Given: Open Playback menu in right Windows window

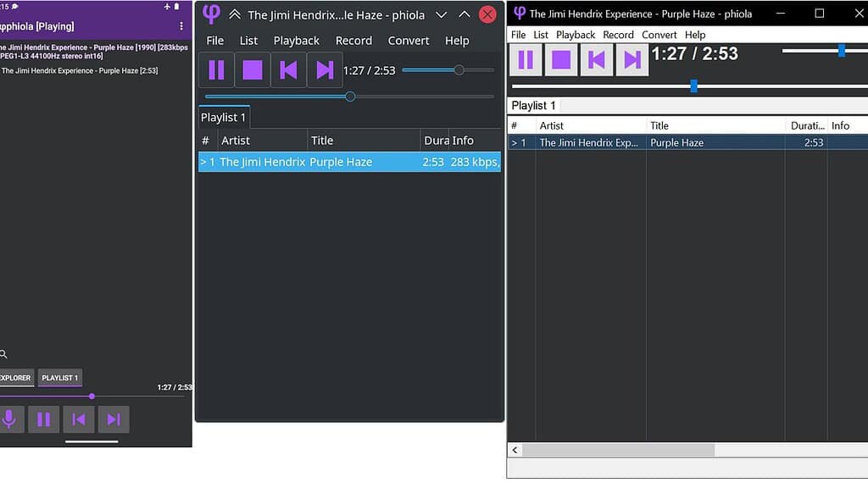Looking at the screenshot, I should (576, 35).
